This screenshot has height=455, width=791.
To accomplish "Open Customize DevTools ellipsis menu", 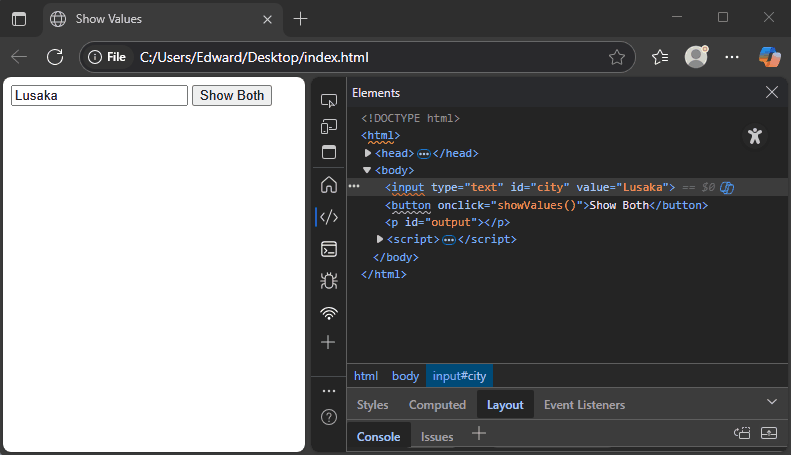I will pos(329,391).
